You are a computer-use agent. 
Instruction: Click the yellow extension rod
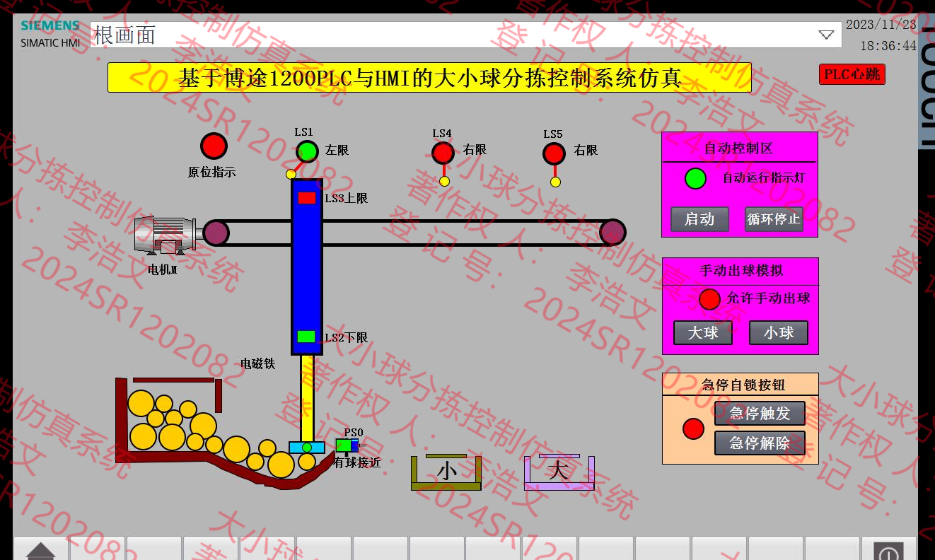click(x=307, y=398)
